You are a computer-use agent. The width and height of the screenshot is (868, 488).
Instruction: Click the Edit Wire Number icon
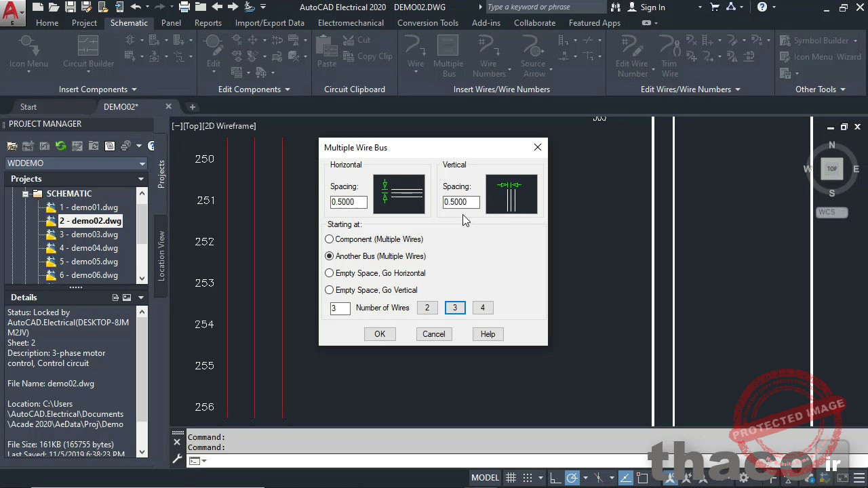pos(632,54)
